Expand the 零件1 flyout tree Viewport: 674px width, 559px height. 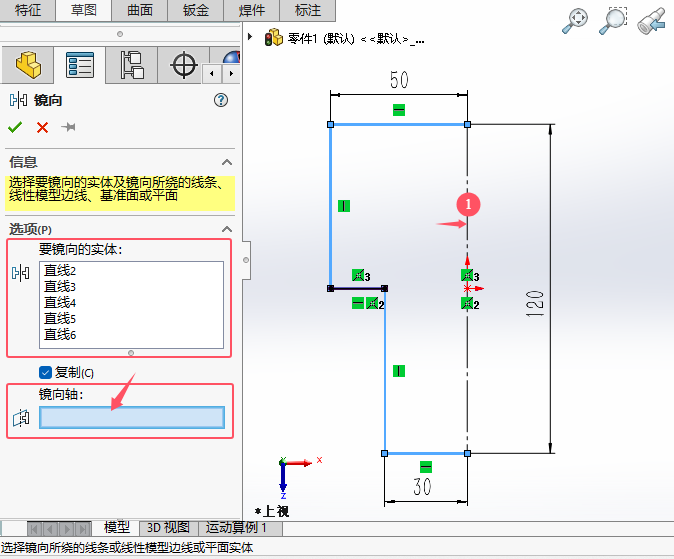[x=250, y=37]
